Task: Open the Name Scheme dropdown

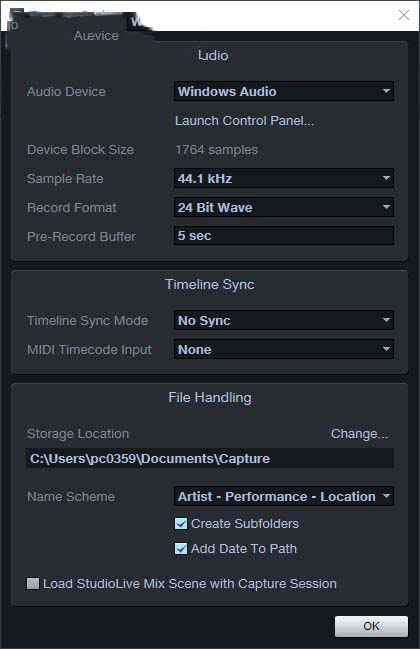Action: (283, 496)
